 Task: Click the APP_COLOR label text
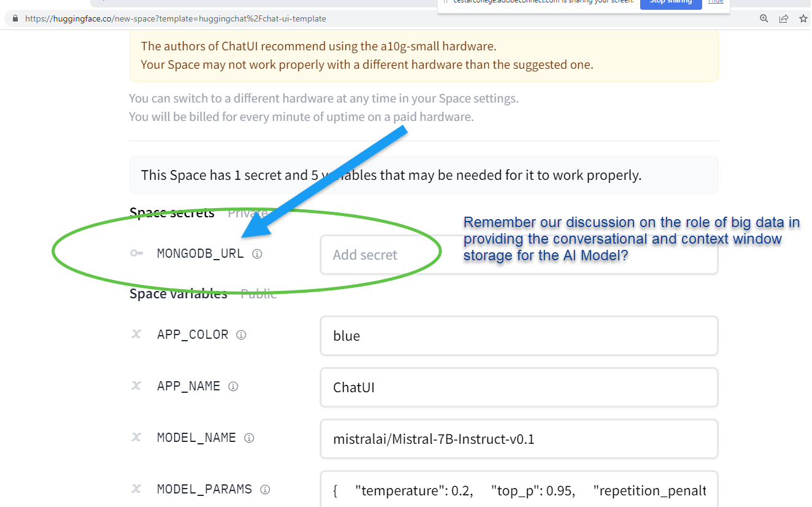coord(193,335)
